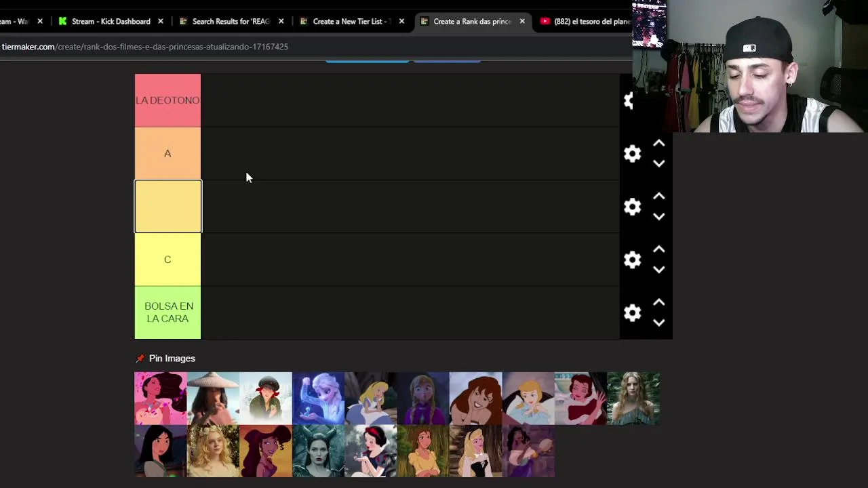Viewport: 868px width, 488px height.
Task: Click the Pin Images label
Action: [172, 359]
